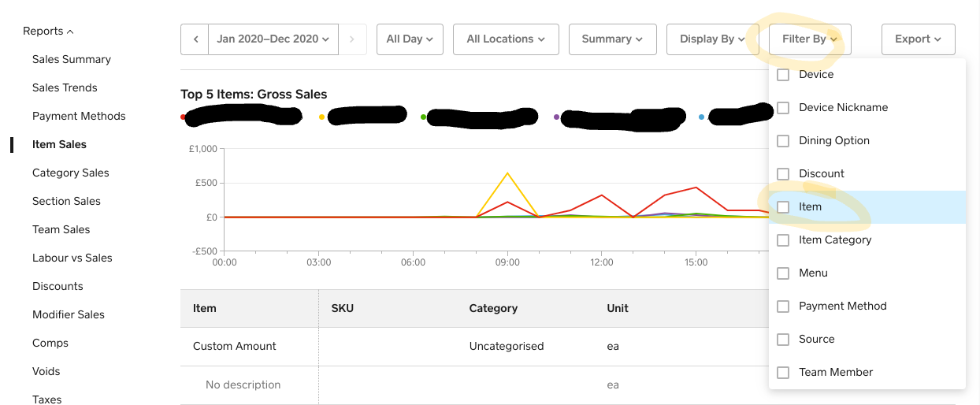Open the Export dropdown

(x=919, y=39)
